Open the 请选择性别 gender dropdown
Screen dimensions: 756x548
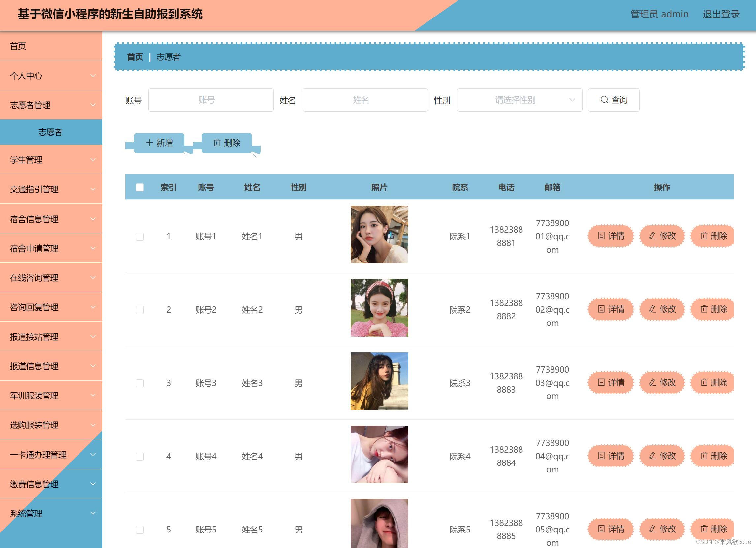pyautogui.click(x=519, y=100)
